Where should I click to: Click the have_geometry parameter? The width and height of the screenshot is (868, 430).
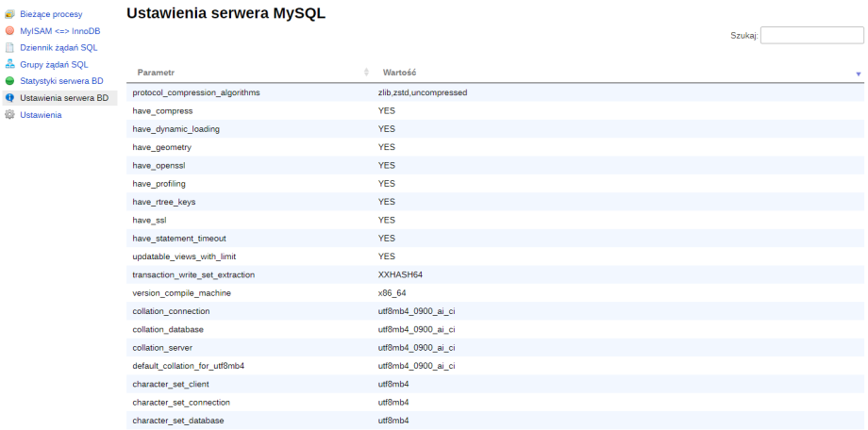tap(161, 147)
